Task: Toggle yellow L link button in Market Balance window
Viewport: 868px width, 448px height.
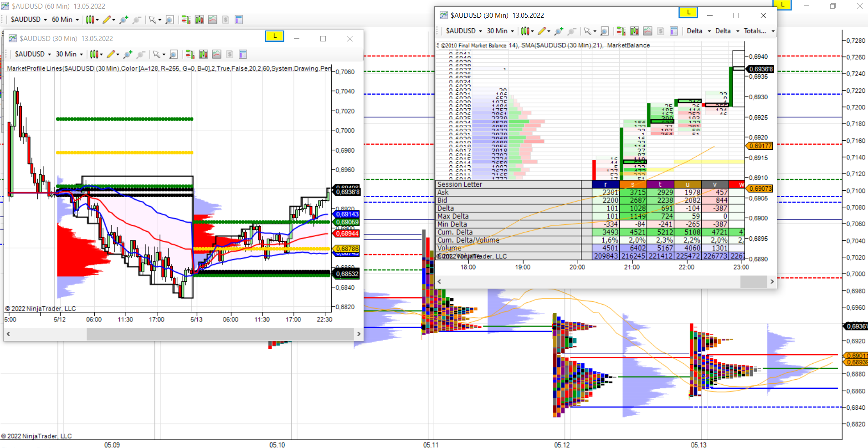Action: [x=688, y=13]
